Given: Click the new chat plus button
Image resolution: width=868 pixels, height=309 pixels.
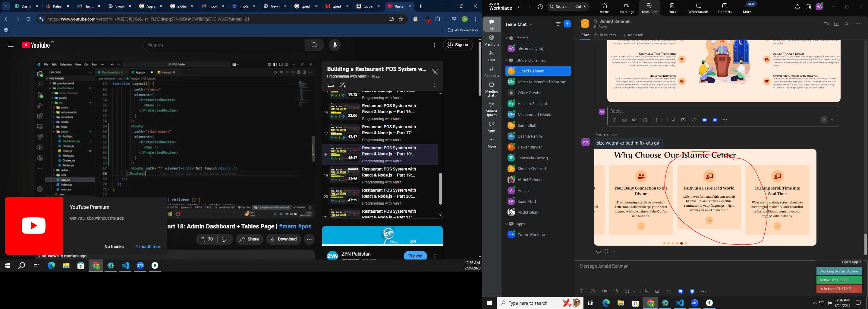Looking at the screenshot, I should (567, 24).
